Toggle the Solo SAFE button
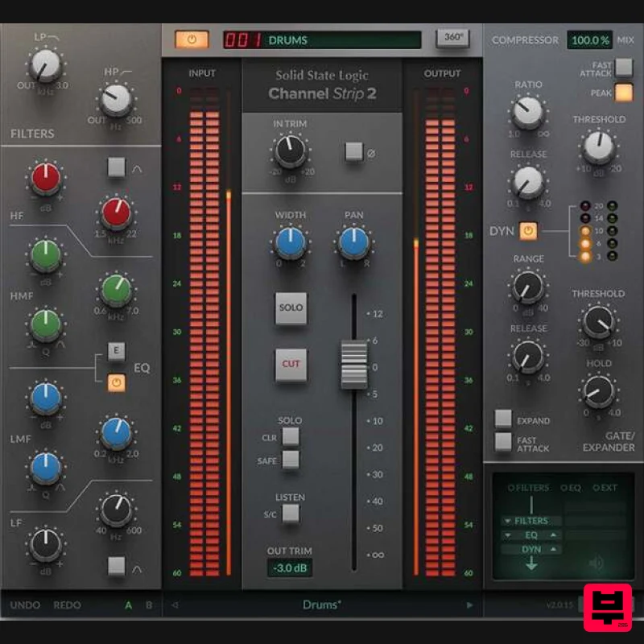Image resolution: width=644 pixels, height=644 pixels. click(x=291, y=460)
